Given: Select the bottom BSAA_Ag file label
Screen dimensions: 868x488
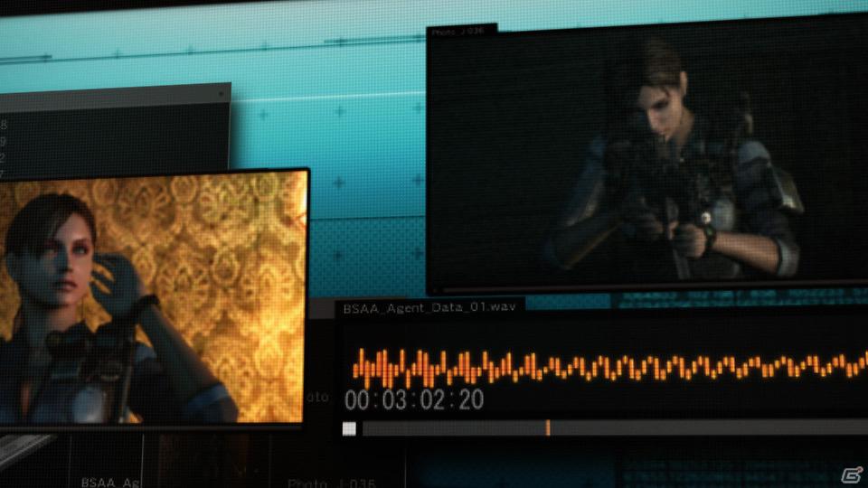Looking at the screenshot, I should (x=110, y=483).
